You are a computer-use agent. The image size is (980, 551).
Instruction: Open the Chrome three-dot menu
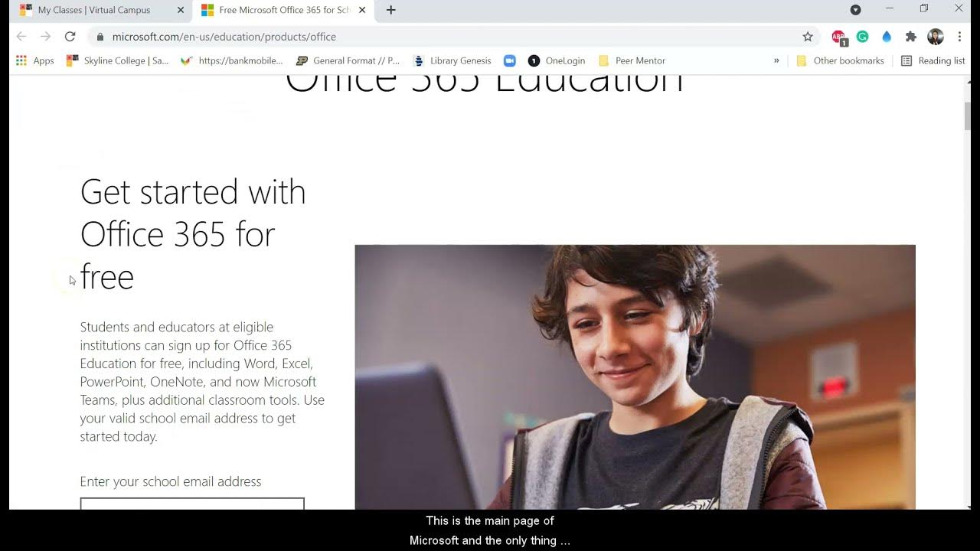(x=959, y=37)
